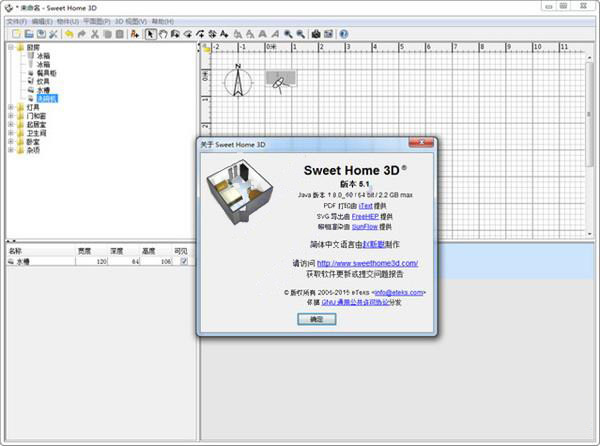The width and height of the screenshot is (600, 446).
Task: Click the lock icon at plan corner
Action: coord(206,48)
